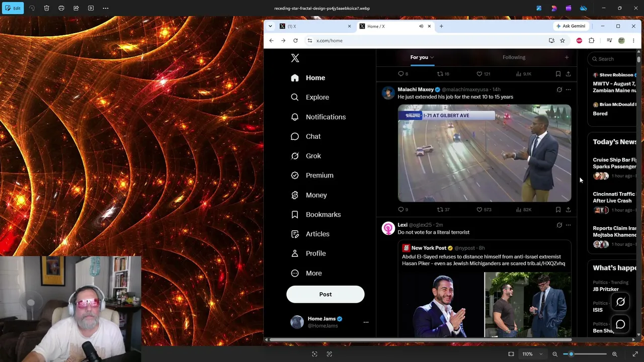The height and width of the screenshot is (362, 644).
Task: Open Explore in the X sidebar
Action: click(x=310, y=97)
